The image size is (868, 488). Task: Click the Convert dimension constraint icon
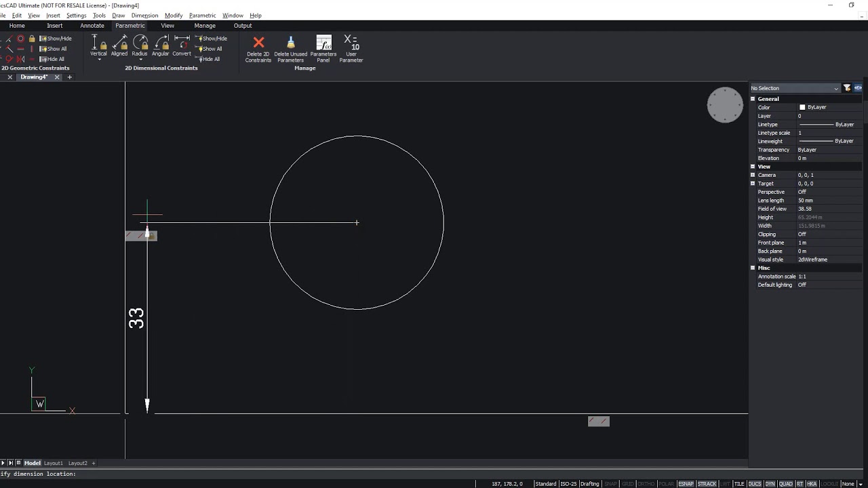point(182,45)
